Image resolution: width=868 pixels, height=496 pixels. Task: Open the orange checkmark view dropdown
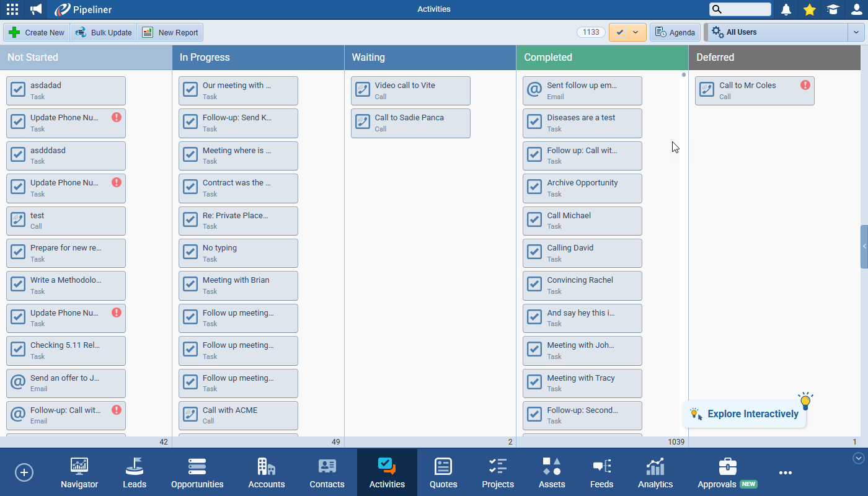coord(635,32)
